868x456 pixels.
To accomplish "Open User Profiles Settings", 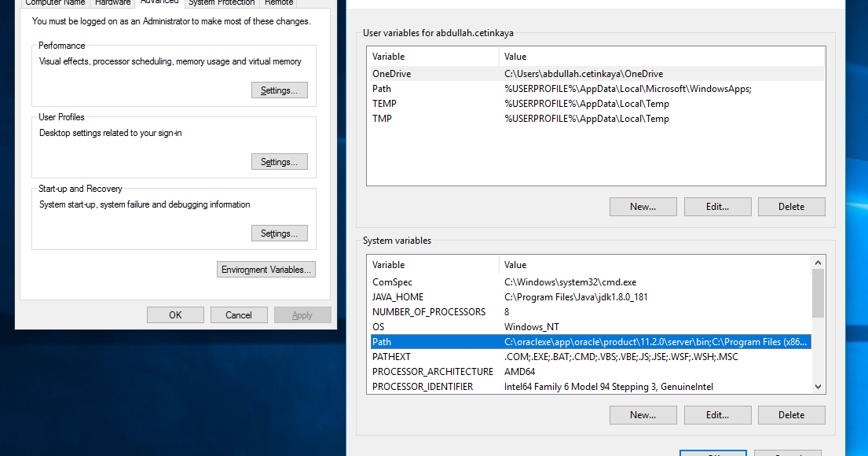I will click(x=279, y=161).
